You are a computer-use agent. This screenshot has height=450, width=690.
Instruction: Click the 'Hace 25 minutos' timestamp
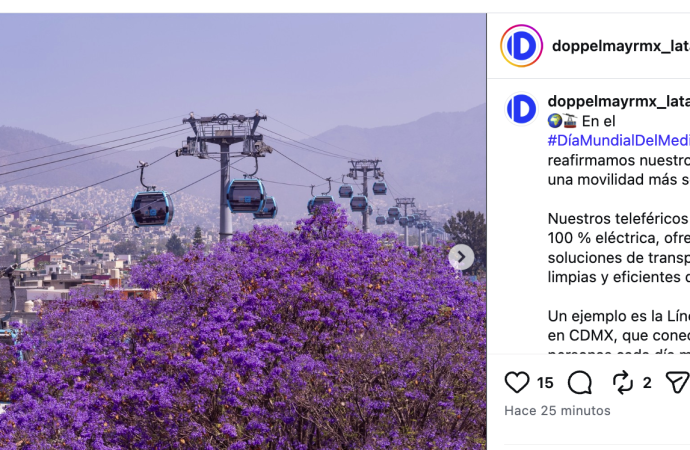click(557, 410)
